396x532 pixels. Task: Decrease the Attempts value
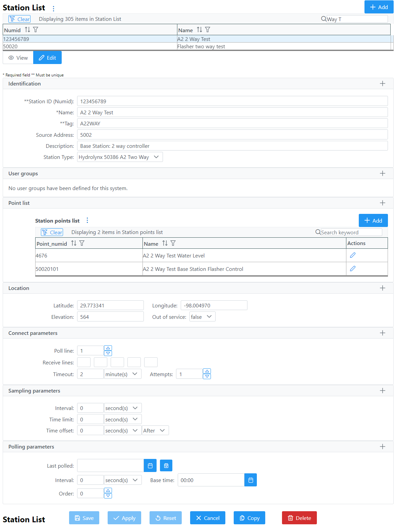[207, 376]
